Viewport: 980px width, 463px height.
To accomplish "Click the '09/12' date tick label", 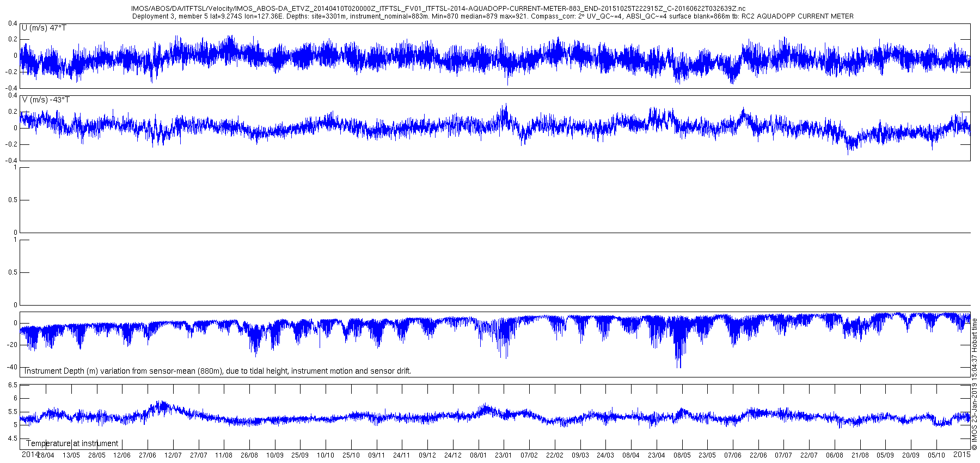I will (427, 455).
